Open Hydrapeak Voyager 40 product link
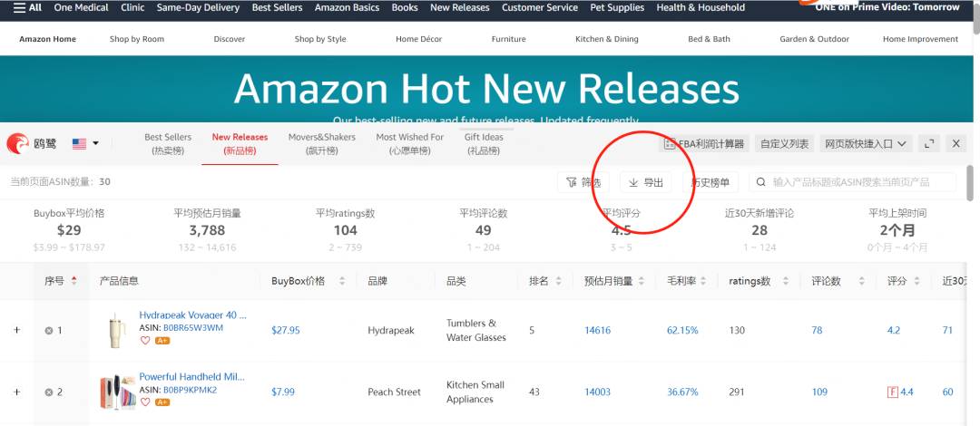The image size is (980, 426). tap(192, 315)
